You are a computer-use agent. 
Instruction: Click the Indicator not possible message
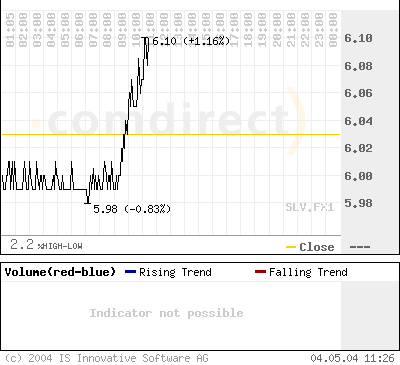pyautogui.click(x=166, y=313)
